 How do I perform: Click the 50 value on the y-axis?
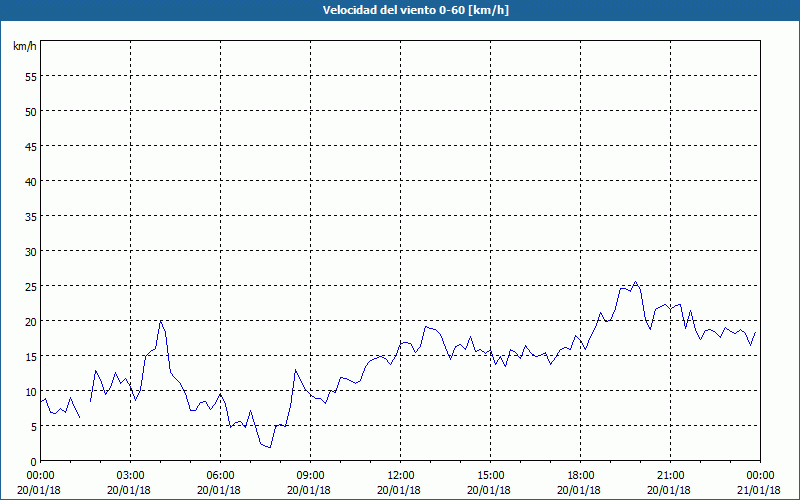[x=31, y=111]
